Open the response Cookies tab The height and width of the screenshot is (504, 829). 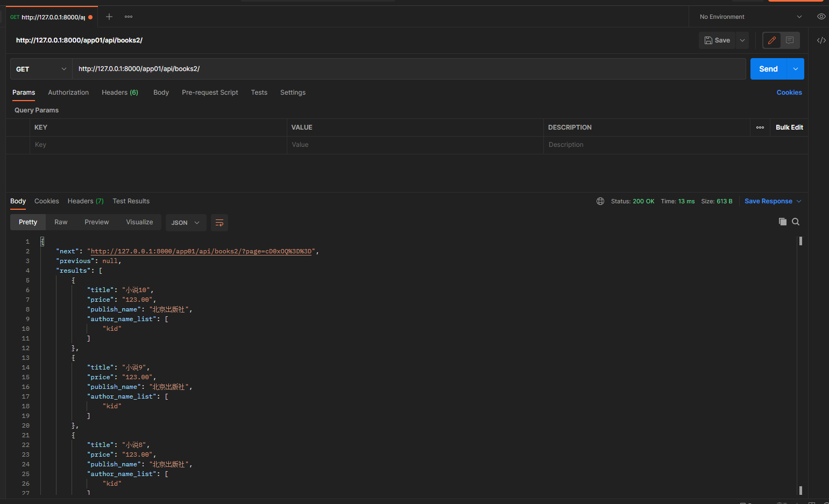click(x=47, y=201)
